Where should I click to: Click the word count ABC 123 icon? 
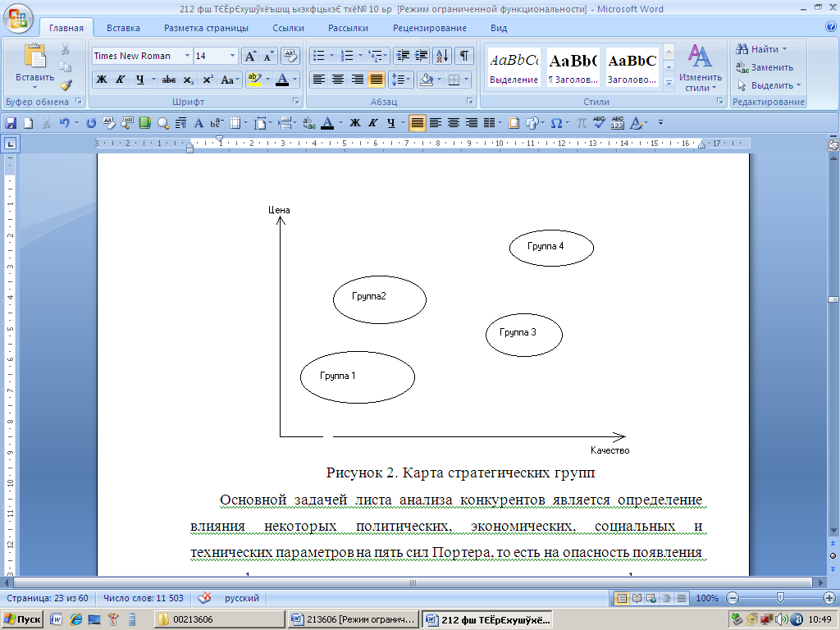(617, 123)
